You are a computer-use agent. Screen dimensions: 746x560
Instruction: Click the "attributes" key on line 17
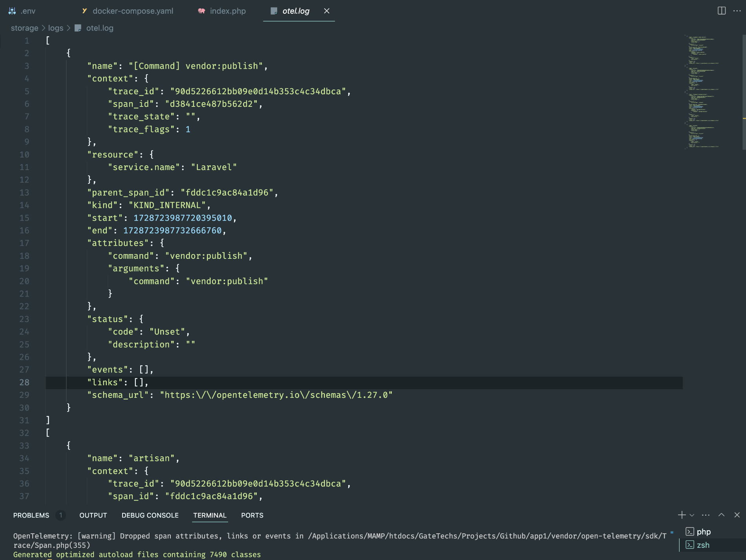pos(118,243)
